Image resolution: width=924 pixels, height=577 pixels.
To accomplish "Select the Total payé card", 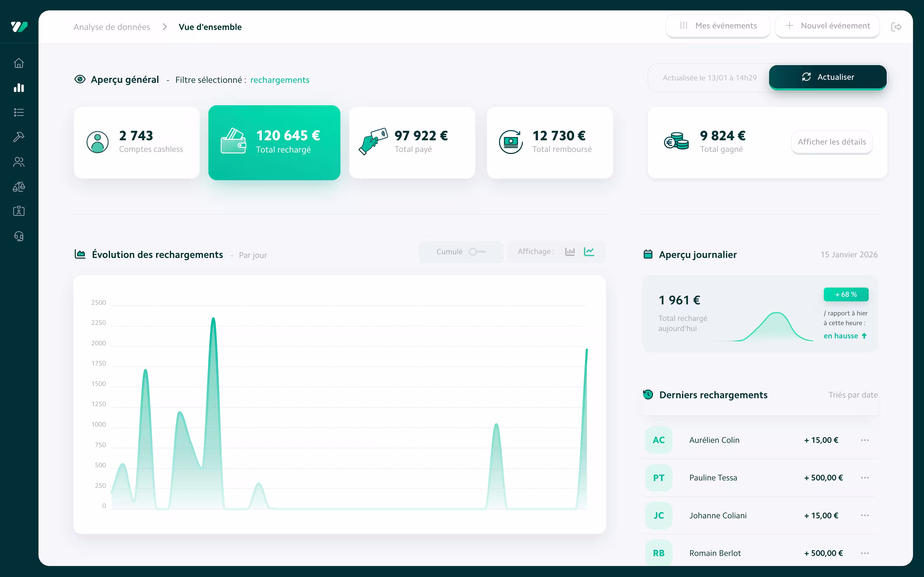I will 412,142.
